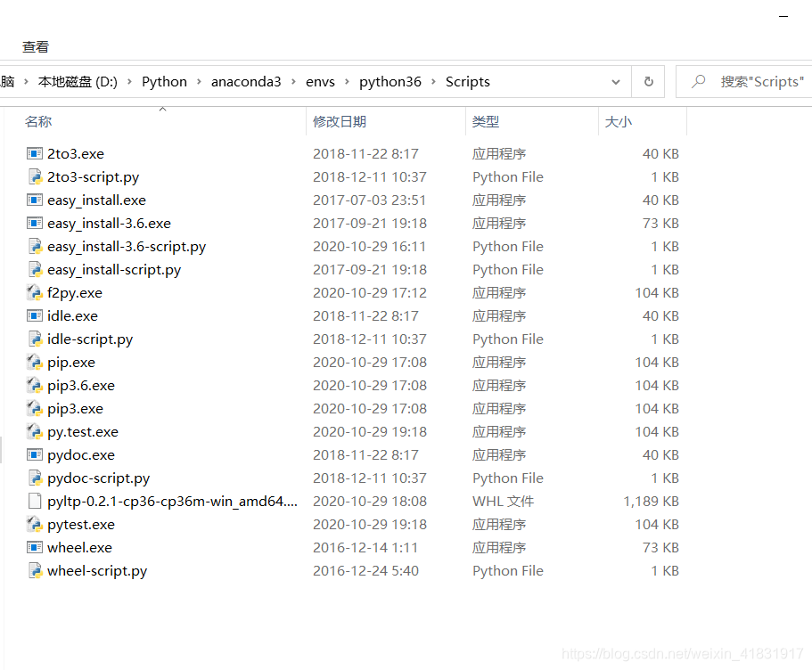Expand chevron after envs breadcrumb
The width and height of the screenshot is (812, 670).
pyautogui.click(x=347, y=82)
